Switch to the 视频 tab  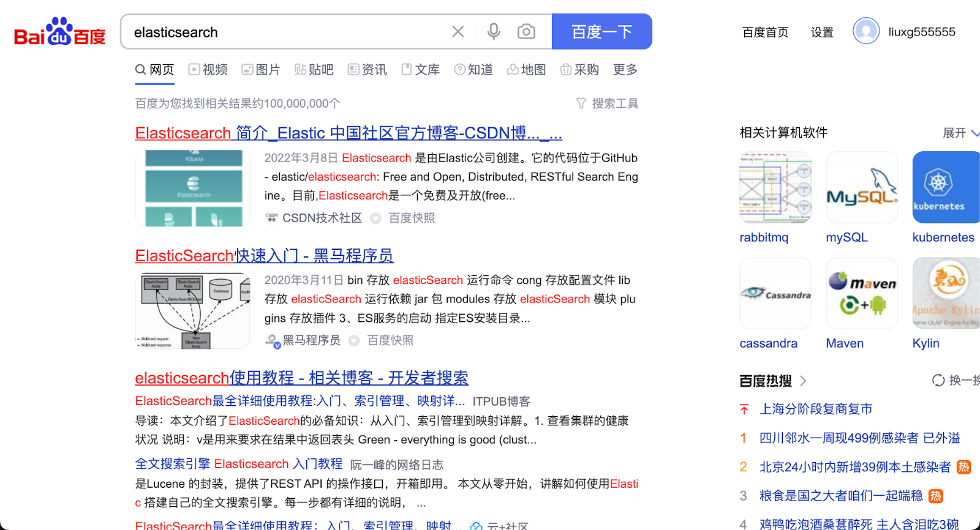[208, 70]
